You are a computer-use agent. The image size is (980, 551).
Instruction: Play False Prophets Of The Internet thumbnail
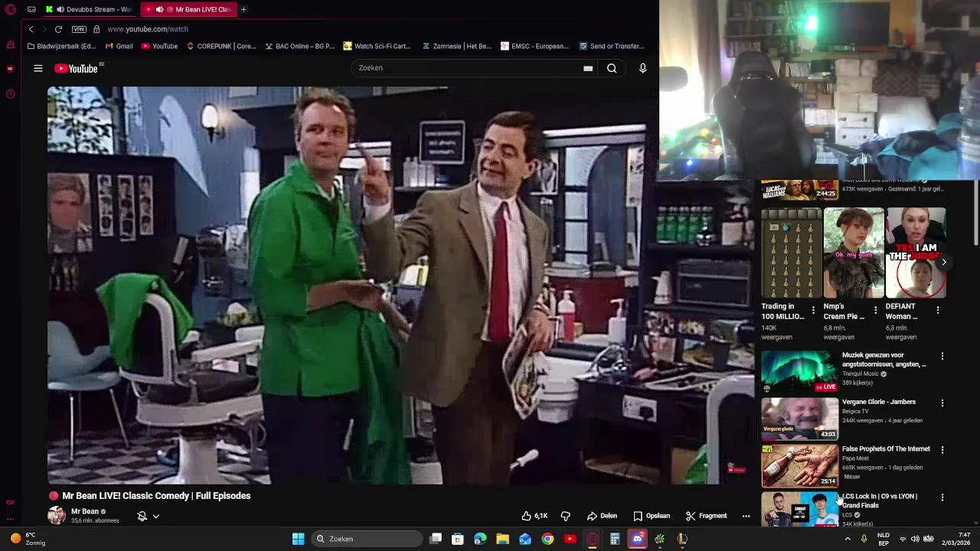pyautogui.click(x=799, y=465)
